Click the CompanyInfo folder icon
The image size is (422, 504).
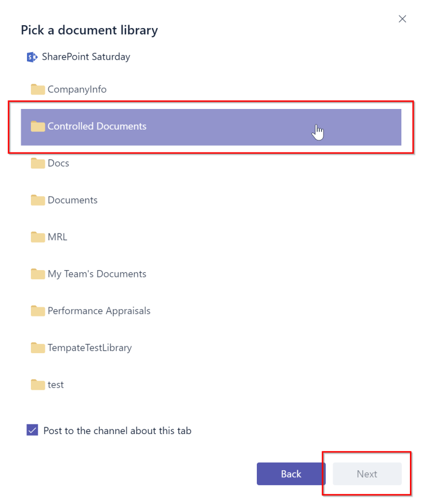[38, 89]
